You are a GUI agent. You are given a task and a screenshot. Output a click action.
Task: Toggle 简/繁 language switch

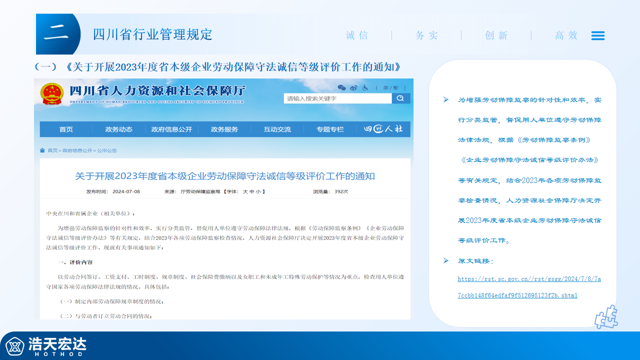click(x=390, y=88)
